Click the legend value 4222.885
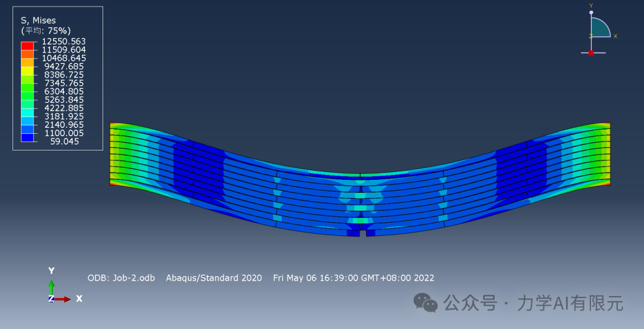644x329 pixels. (64, 108)
